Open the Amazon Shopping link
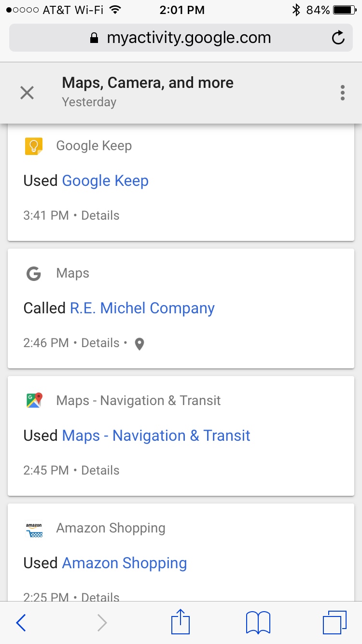Image resolution: width=362 pixels, height=644 pixels. tap(125, 563)
